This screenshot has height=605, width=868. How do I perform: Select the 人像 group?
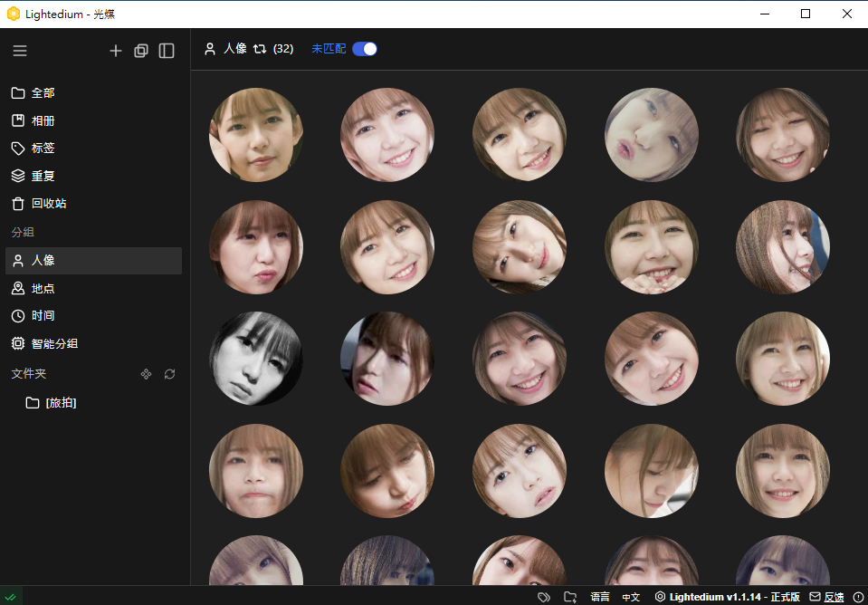pos(93,261)
